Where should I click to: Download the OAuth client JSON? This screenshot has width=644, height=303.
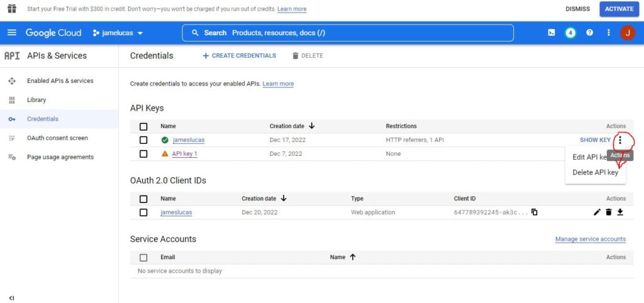619,212
